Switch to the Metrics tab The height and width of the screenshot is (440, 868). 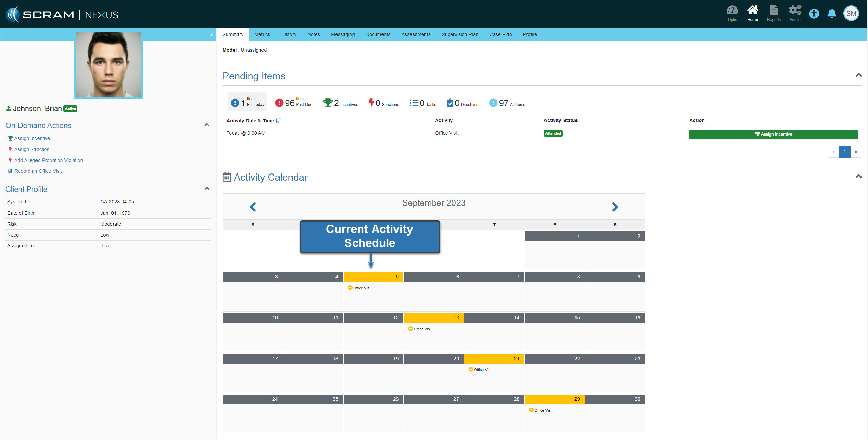click(x=262, y=34)
